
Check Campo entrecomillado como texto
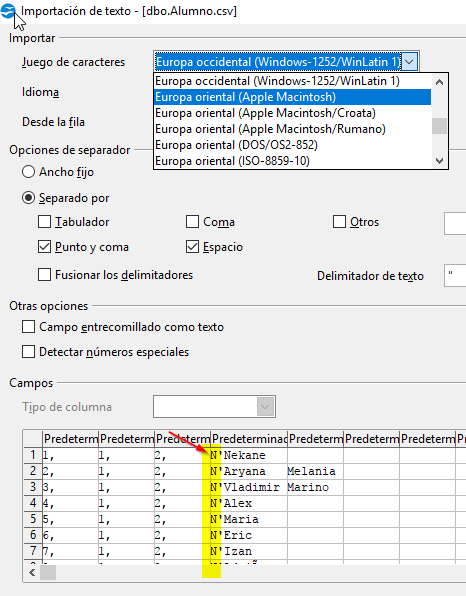click(29, 327)
